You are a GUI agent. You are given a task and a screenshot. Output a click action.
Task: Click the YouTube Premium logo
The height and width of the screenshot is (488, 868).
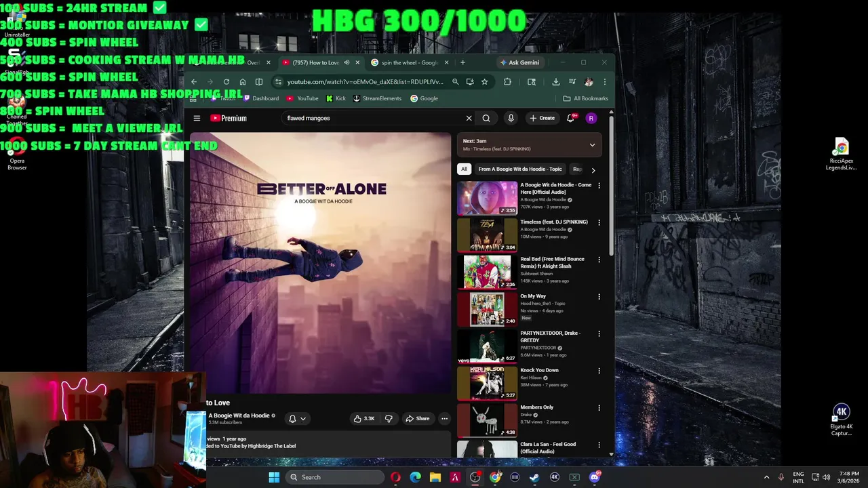(229, 118)
